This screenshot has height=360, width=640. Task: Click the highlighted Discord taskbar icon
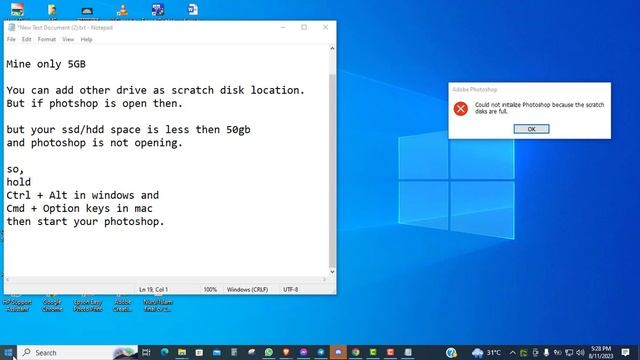338,352
